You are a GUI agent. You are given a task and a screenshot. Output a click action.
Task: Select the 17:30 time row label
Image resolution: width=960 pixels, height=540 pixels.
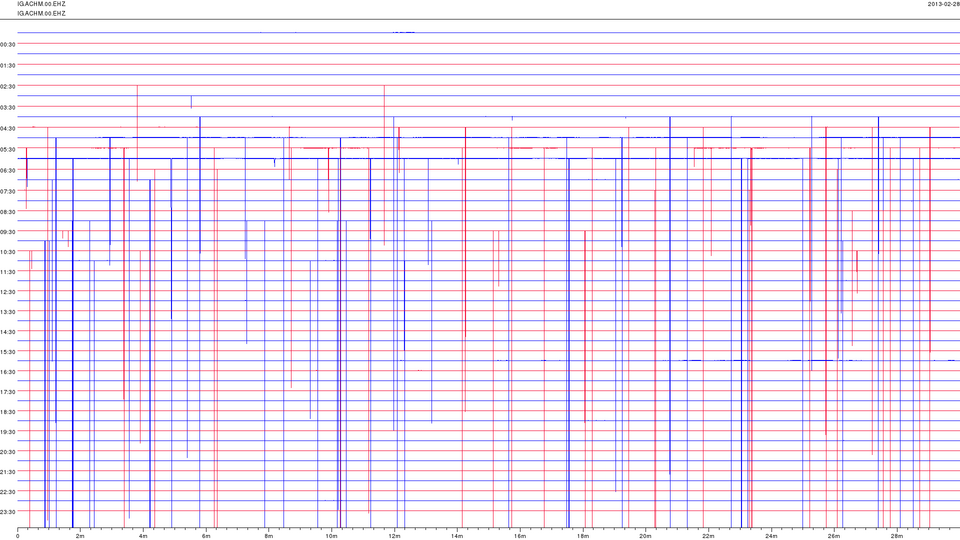8,392
